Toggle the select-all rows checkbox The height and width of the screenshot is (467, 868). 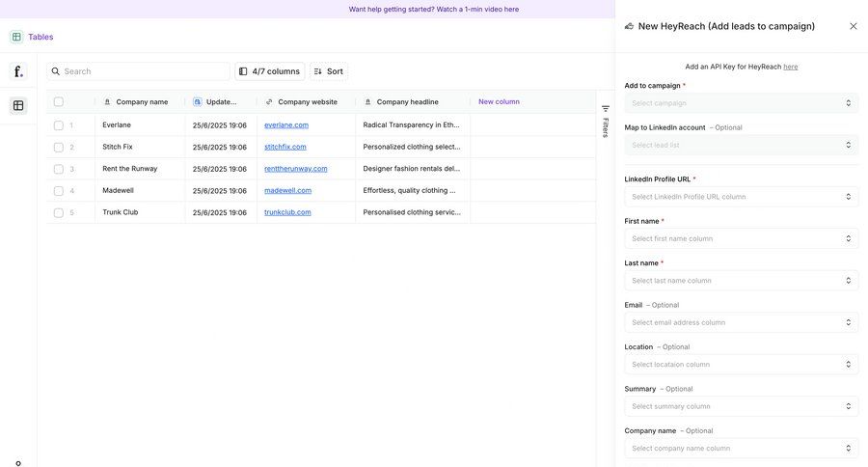coord(59,102)
